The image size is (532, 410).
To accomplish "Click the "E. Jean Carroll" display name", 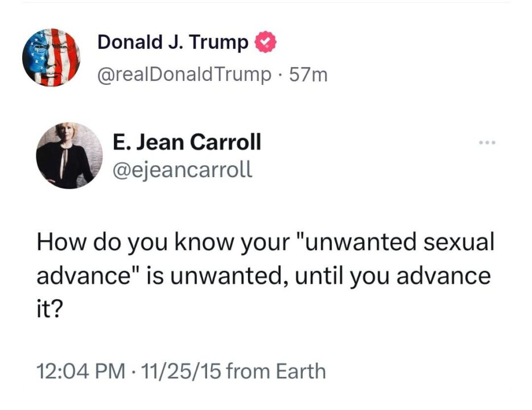I will (187, 142).
